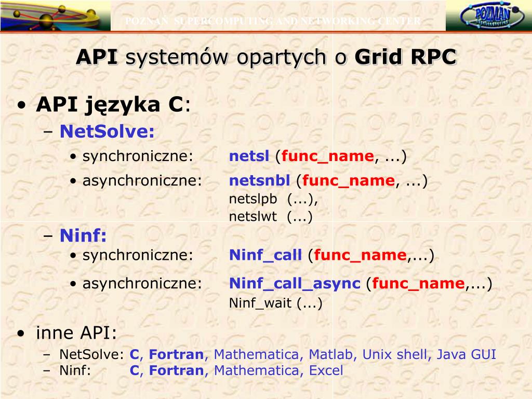Click "Fortran" in the Ninf API list
The height and width of the screenshot is (399, 532).
177,370
